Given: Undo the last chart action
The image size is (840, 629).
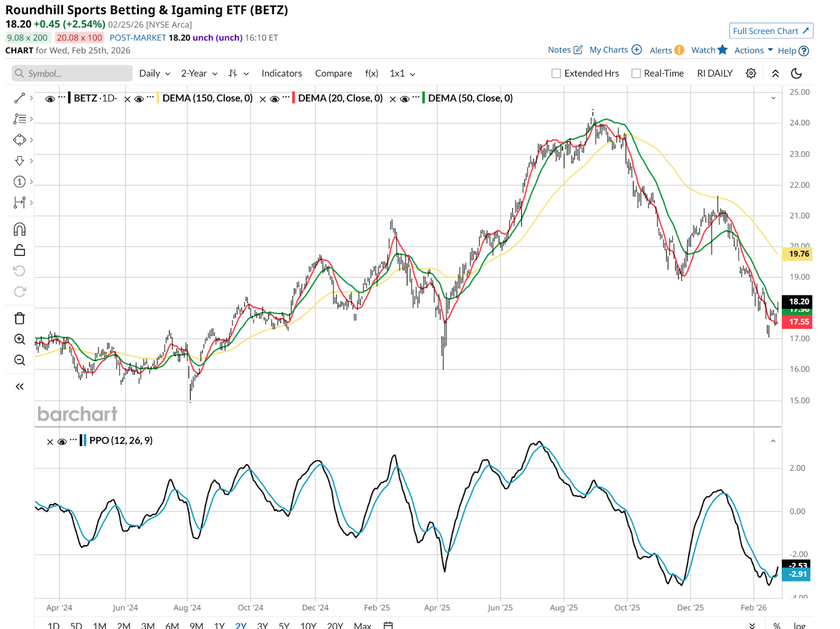Looking at the screenshot, I should [x=19, y=271].
